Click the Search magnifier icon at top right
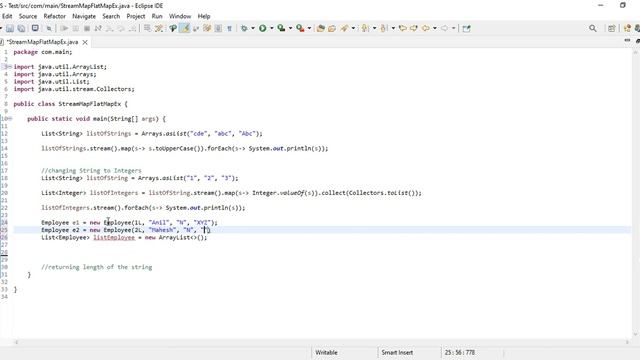 (593, 28)
